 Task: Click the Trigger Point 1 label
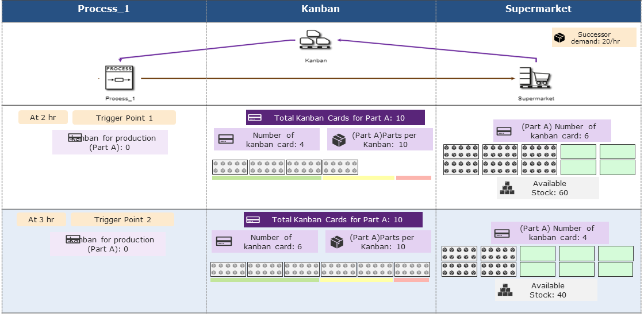(124, 118)
